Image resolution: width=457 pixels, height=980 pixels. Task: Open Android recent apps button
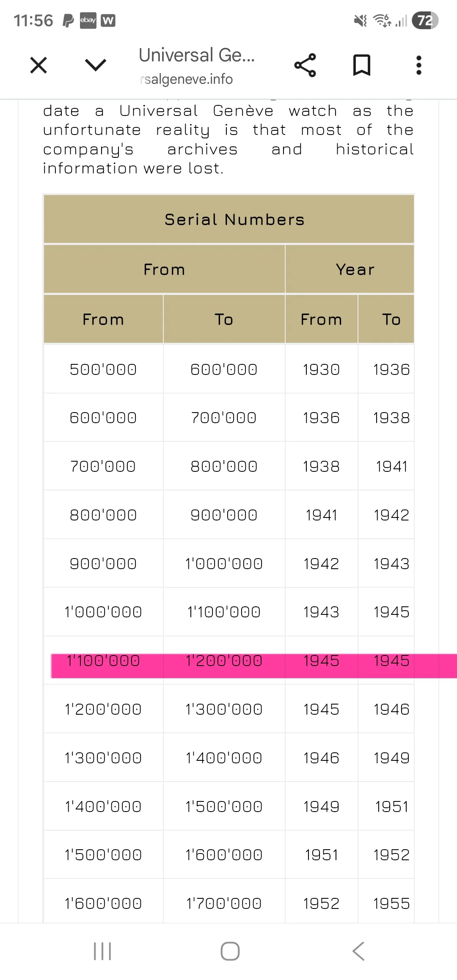click(102, 951)
